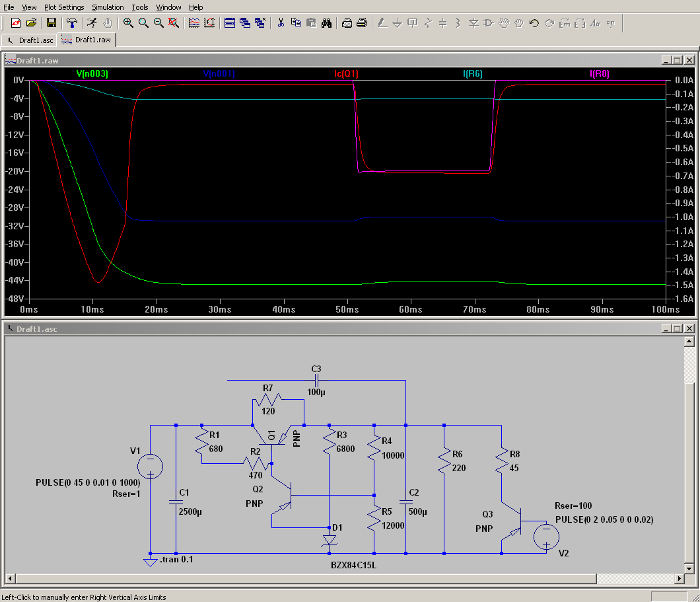Select the Place Capacitor tool

pyautogui.click(x=443, y=22)
